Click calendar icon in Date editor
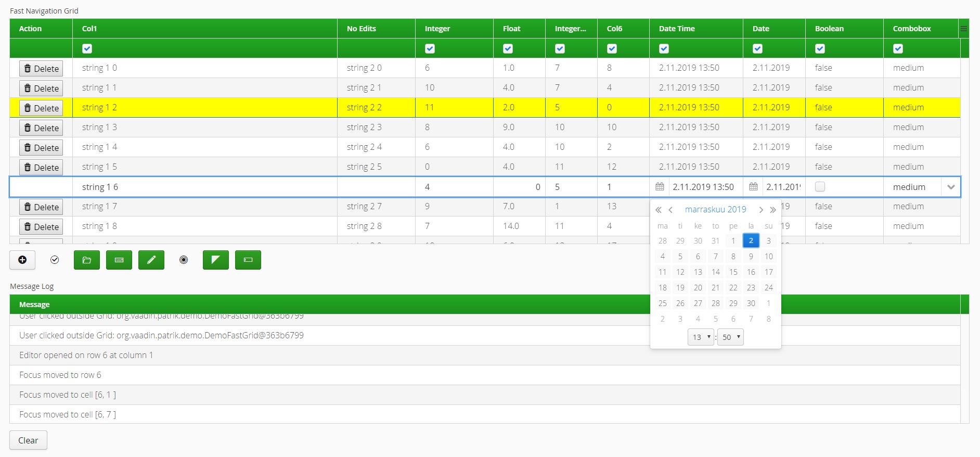 (753, 187)
